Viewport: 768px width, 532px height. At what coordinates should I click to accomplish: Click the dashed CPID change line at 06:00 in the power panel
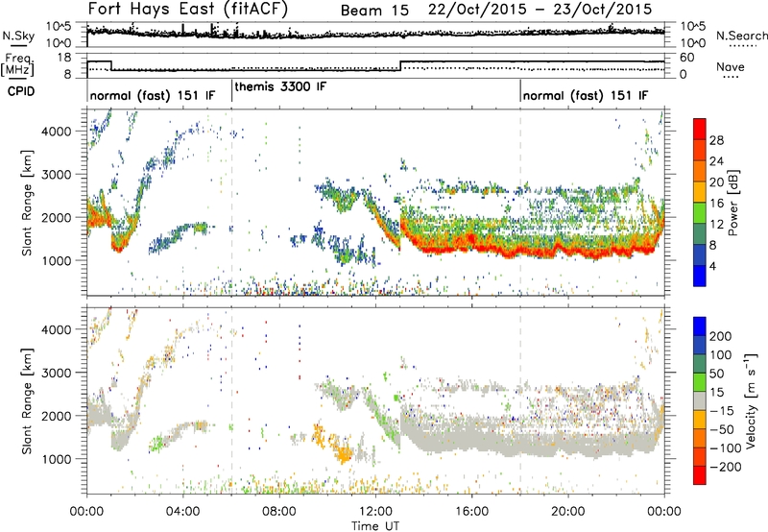[231, 203]
